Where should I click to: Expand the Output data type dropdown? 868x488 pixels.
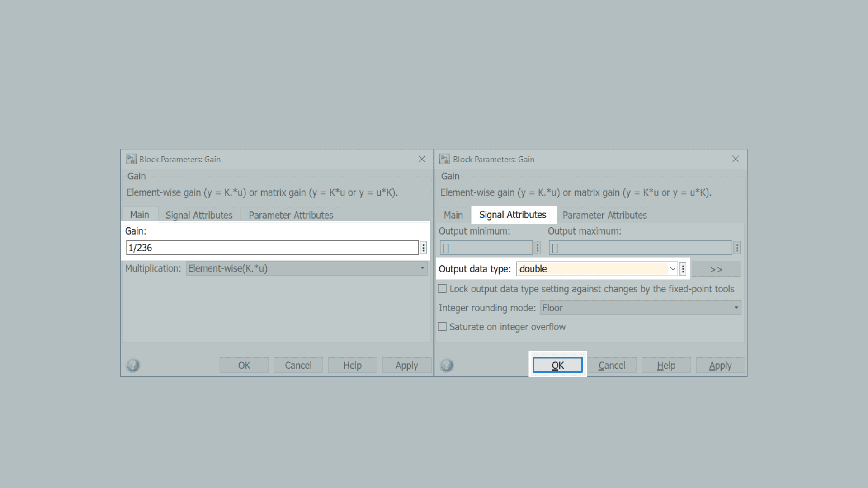point(672,269)
